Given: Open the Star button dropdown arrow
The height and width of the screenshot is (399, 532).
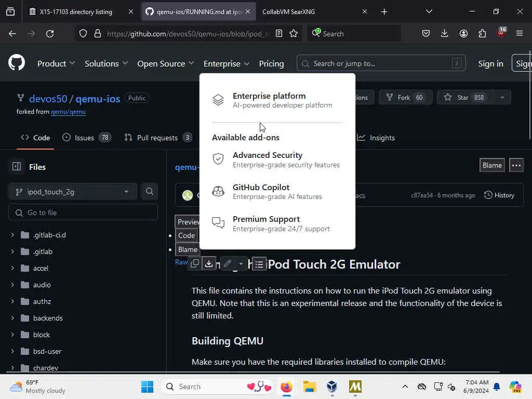Looking at the screenshot, I should coord(502,97).
